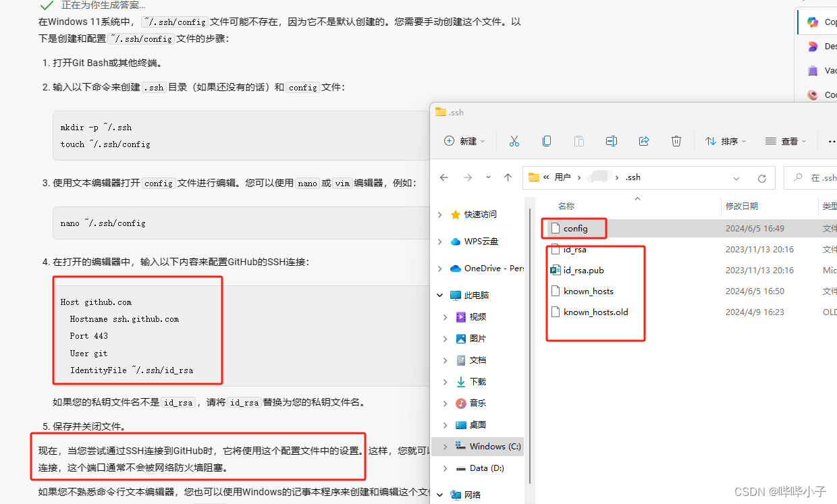Click date 2024/4/9 16:23 of known_hosts.old

pos(755,312)
